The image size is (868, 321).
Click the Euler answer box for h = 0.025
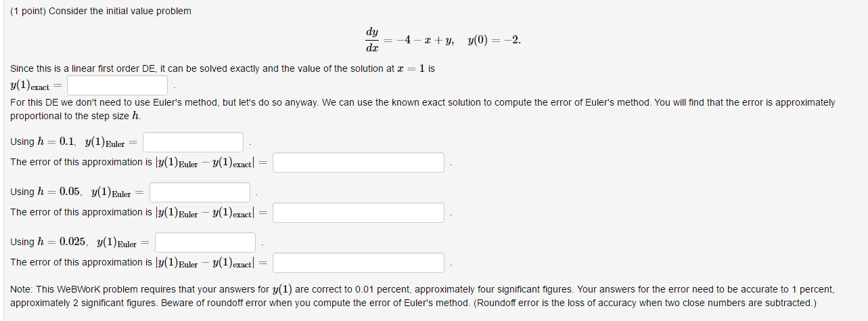(x=206, y=242)
